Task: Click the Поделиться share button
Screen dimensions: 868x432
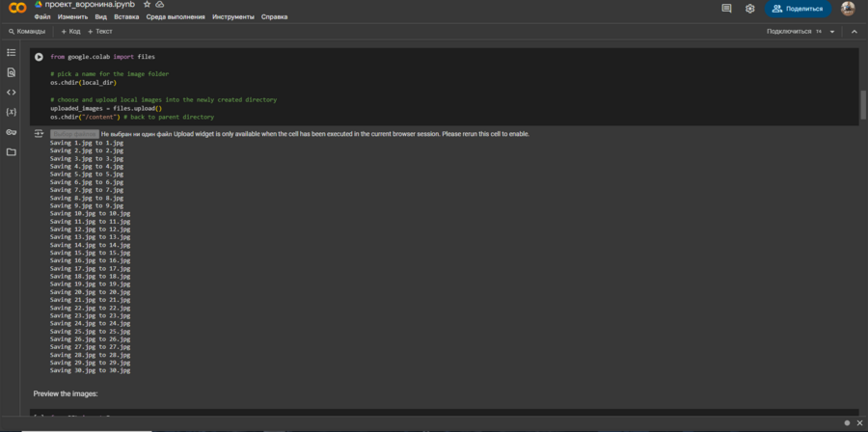Action: pos(798,9)
